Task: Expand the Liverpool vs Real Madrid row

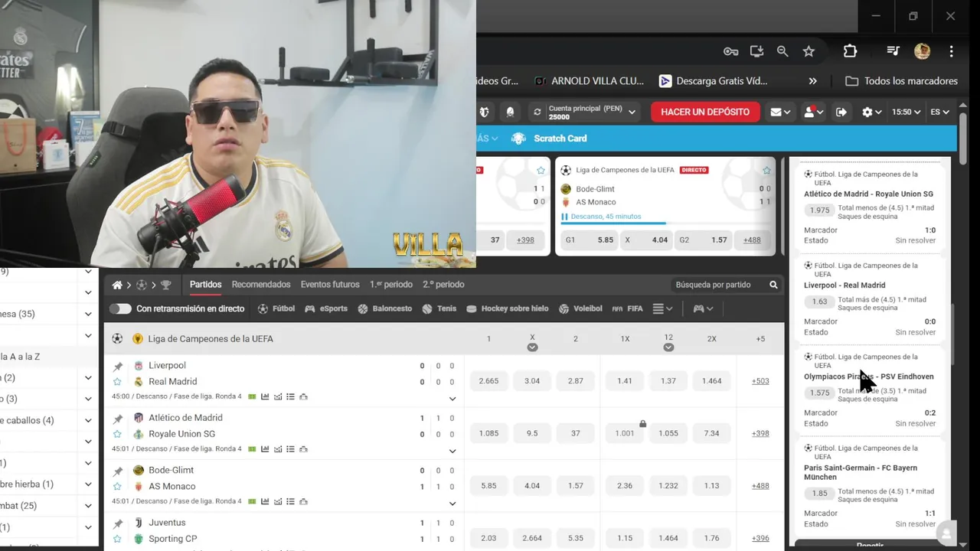Action: pyautogui.click(x=452, y=398)
